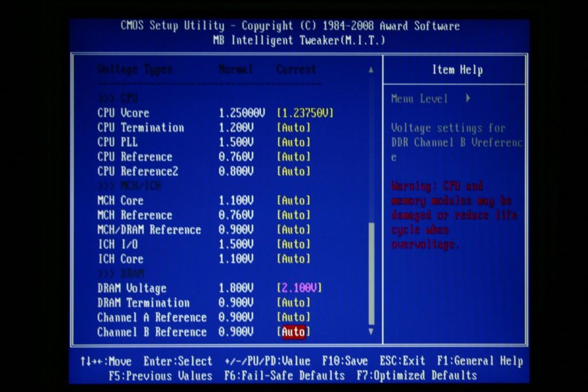
Task: Click the DRAM Voltage label
Action: pyautogui.click(x=132, y=289)
